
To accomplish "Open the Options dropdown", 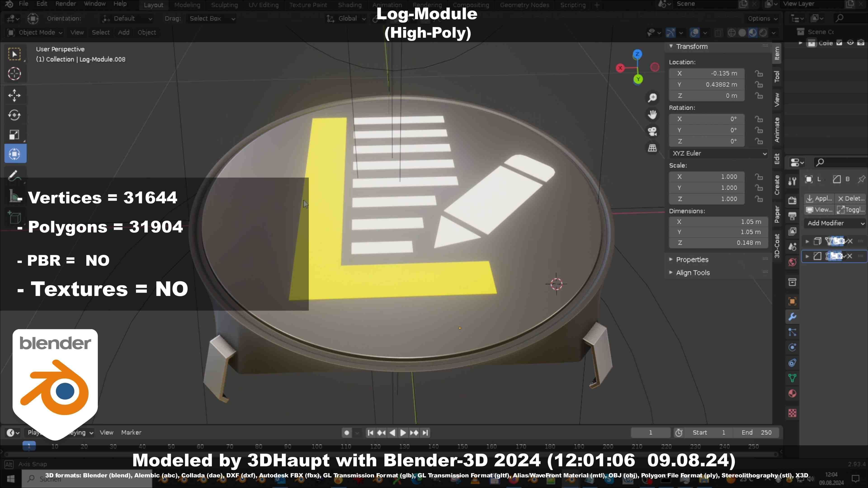I will tap(762, 19).
